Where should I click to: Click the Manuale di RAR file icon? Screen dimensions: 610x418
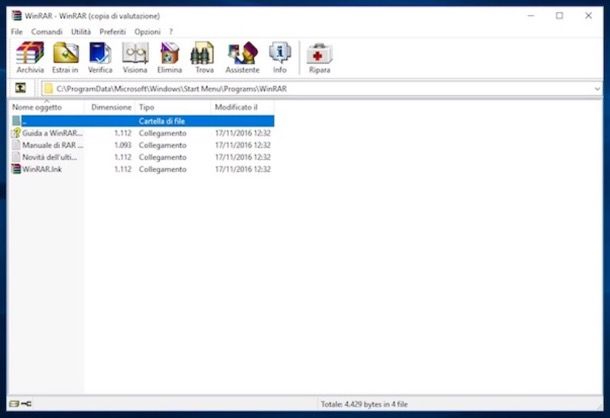pos(16,145)
